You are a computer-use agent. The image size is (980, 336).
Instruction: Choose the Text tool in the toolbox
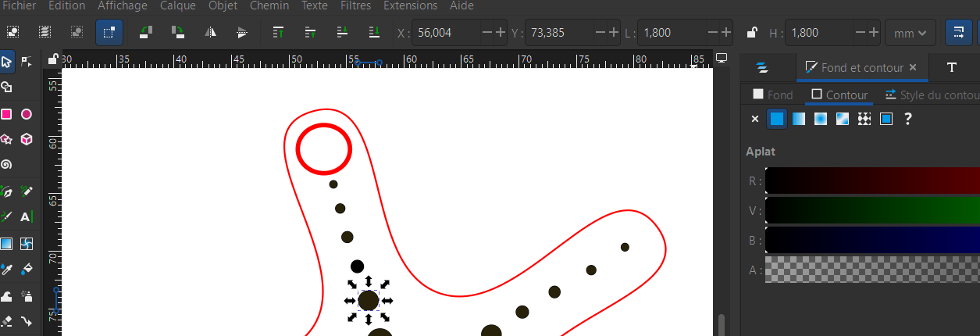pyautogui.click(x=26, y=216)
